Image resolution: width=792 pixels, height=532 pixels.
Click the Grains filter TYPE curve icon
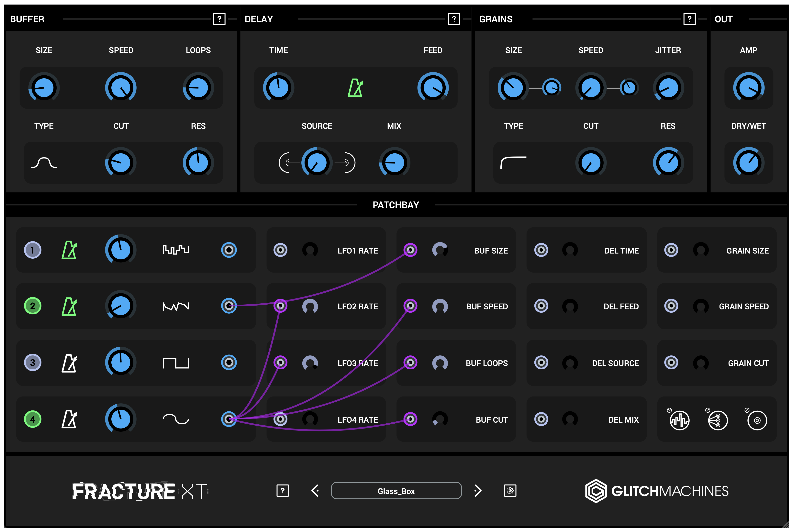(x=513, y=163)
